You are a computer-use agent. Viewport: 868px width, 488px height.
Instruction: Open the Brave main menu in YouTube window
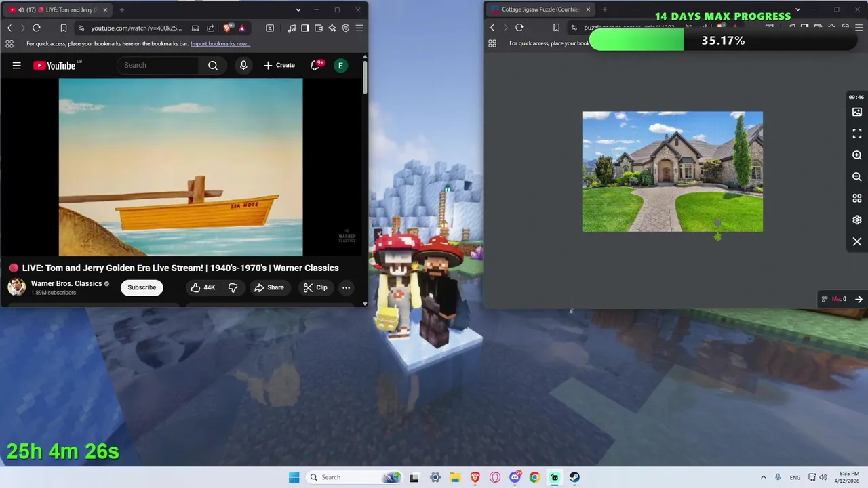pyautogui.click(x=359, y=28)
